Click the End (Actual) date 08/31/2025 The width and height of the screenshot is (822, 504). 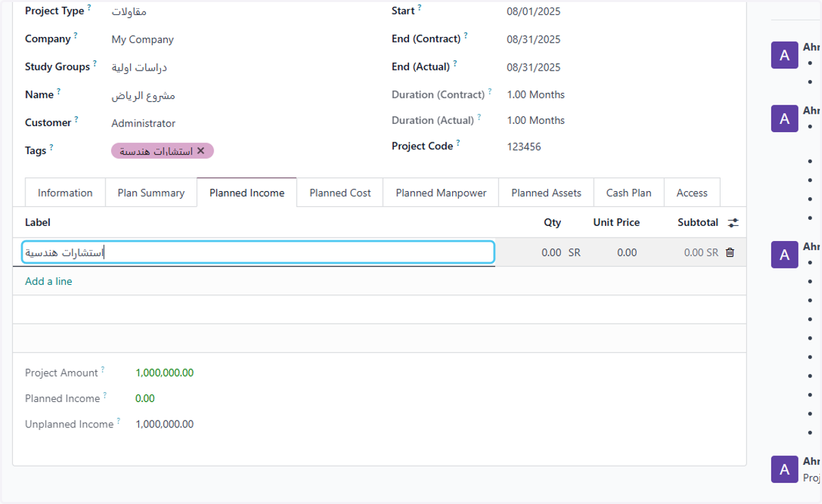(x=534, y=67)
